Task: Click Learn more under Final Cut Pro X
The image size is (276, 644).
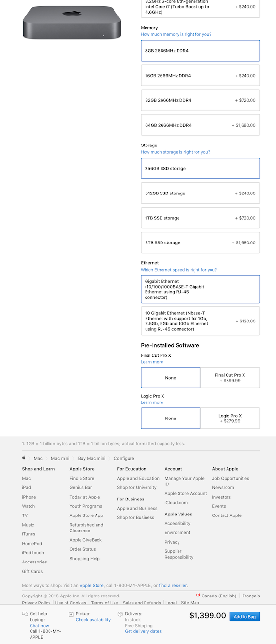Action: pos(152,362)
